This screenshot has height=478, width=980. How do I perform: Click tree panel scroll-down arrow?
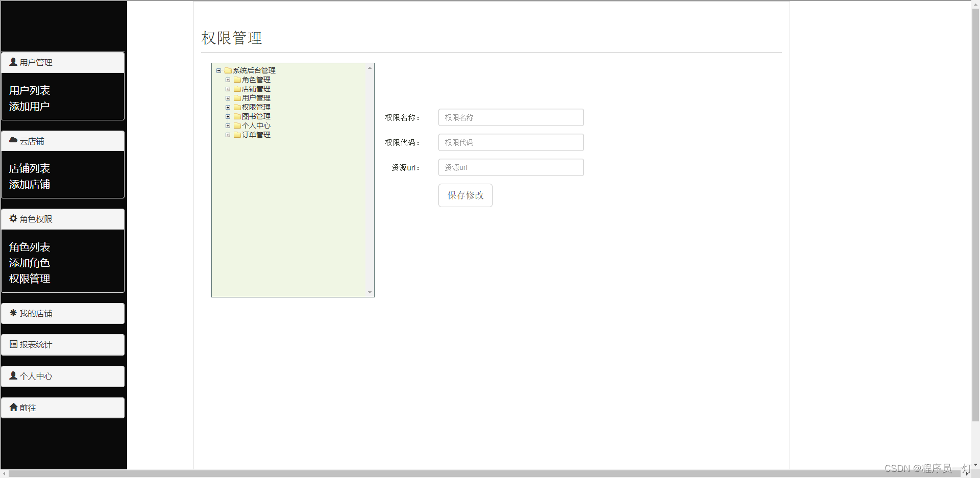(370, 292)
